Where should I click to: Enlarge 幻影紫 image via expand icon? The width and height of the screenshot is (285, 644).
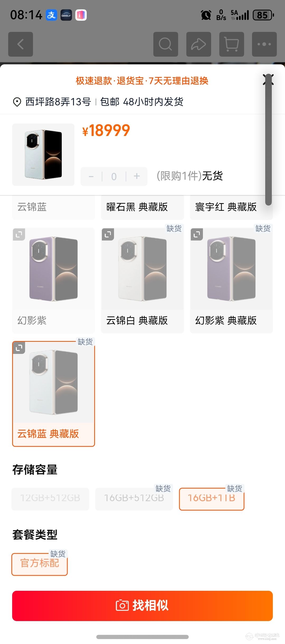(19, 234)
